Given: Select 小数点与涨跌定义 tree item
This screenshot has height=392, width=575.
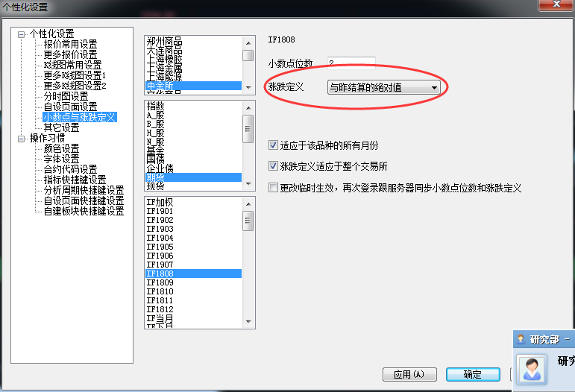Looking at the screenshot, I should pos(80,117).
